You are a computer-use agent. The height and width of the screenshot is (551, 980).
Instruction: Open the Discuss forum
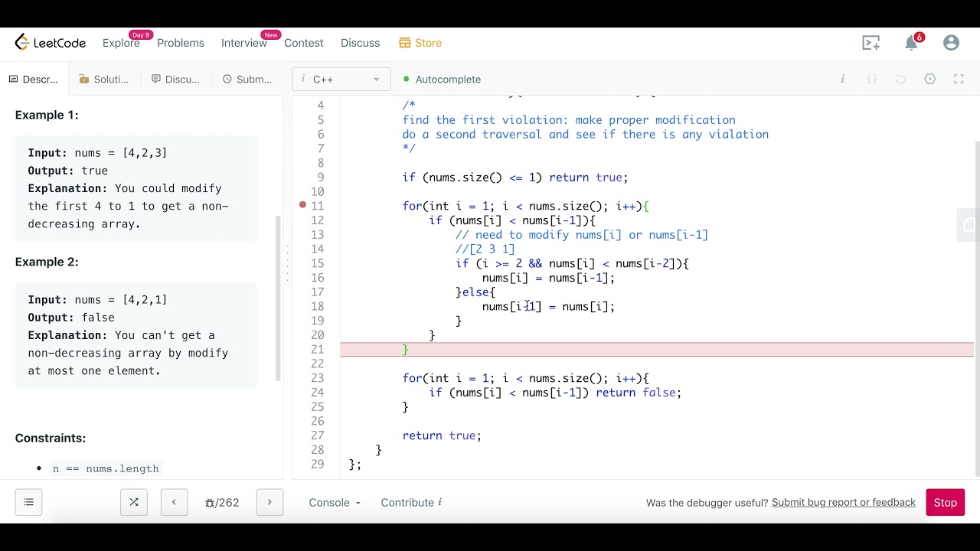tap(360, 43)
